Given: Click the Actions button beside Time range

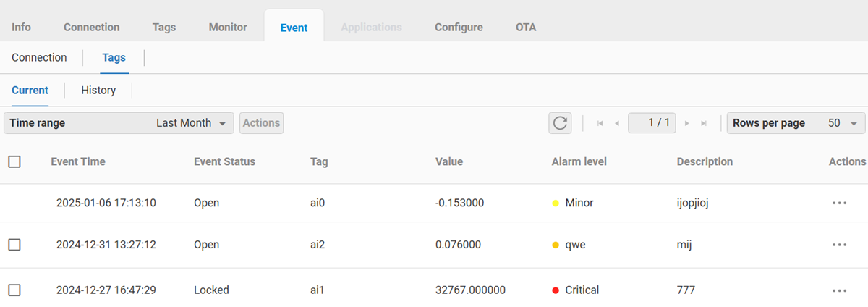Looking at the screenshot, I should point(261,123).
